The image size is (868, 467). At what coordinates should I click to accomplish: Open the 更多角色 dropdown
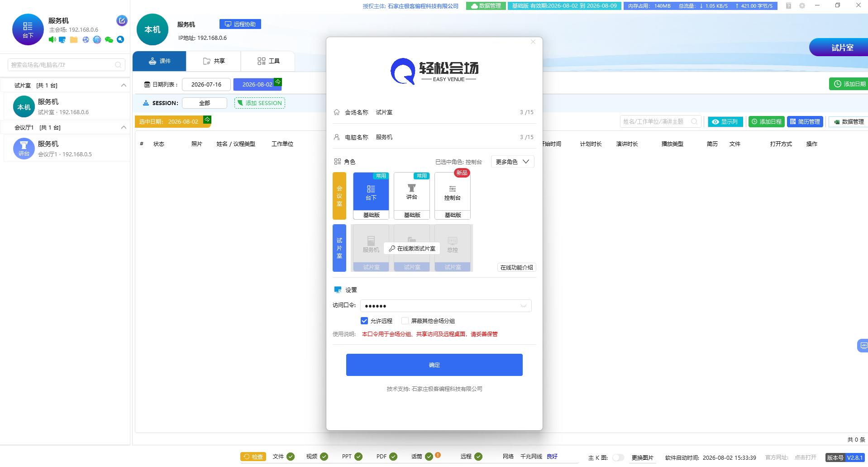[512, 162]
